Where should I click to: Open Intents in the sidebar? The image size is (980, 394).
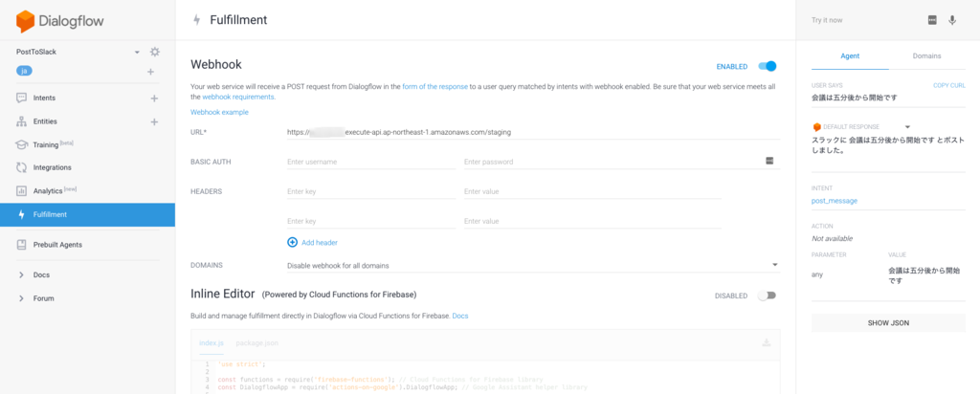pyautogui.click(x=44, y=98)
